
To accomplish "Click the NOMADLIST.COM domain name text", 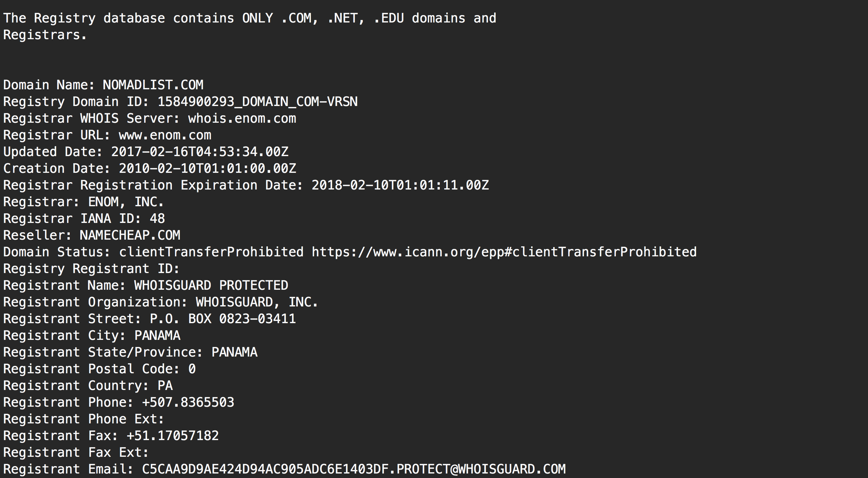I will pyautogui.click(x=153, y=85).
